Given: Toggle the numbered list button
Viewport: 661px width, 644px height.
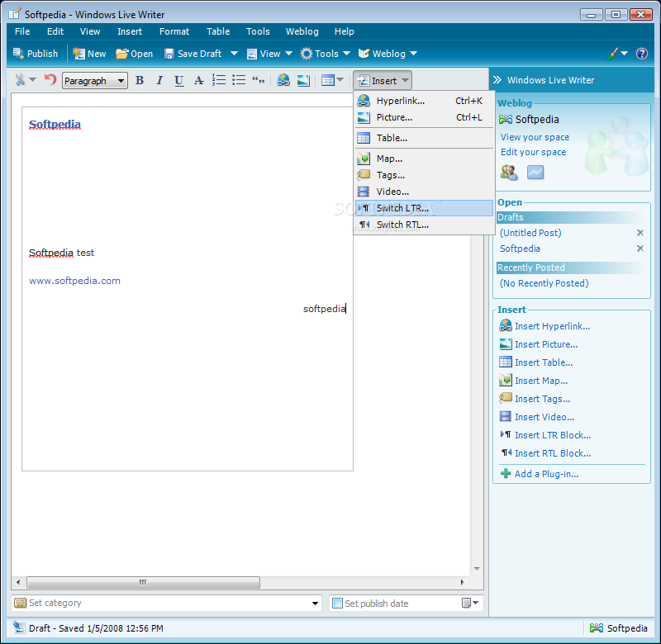Looking at the screenshot, I should pyautogui.click(x=219, y=79).
